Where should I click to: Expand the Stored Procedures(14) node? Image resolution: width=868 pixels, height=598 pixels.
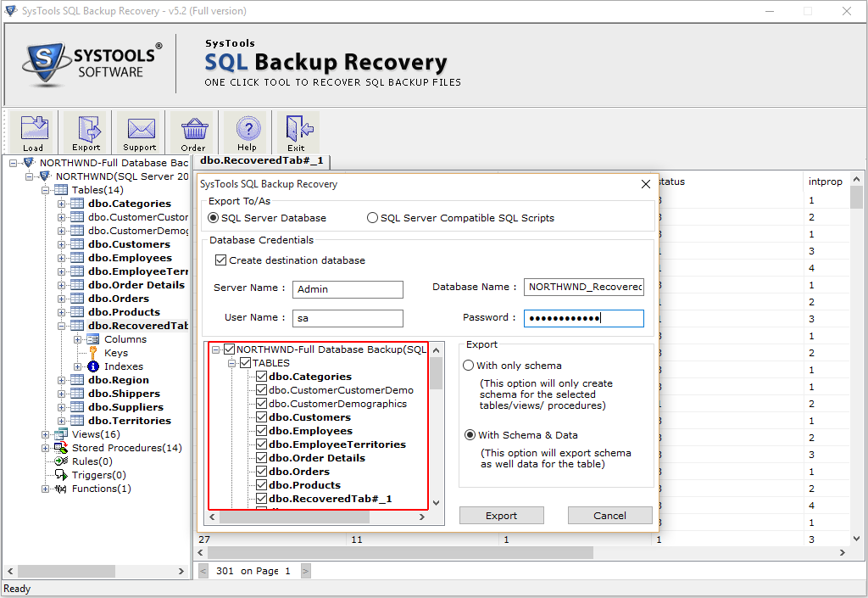pos(46,448)
